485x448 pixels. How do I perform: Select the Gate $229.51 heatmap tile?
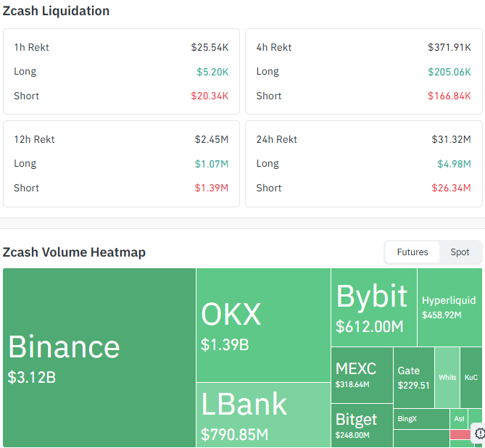tap(414, 378)
